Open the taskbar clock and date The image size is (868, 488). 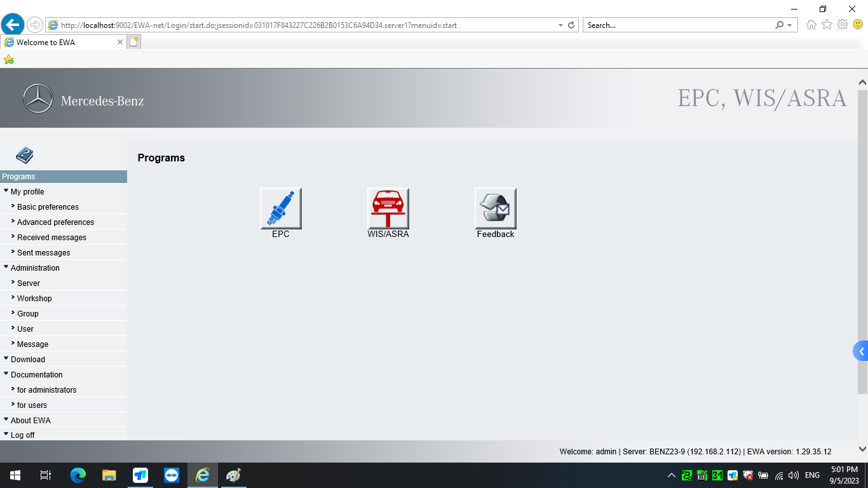click(x=844, y=475)
